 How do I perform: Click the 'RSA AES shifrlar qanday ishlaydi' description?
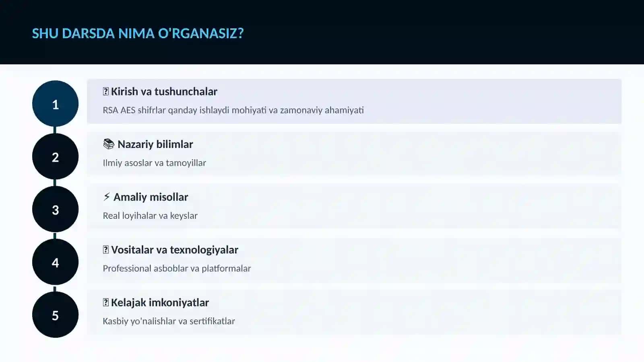point(233,110)
